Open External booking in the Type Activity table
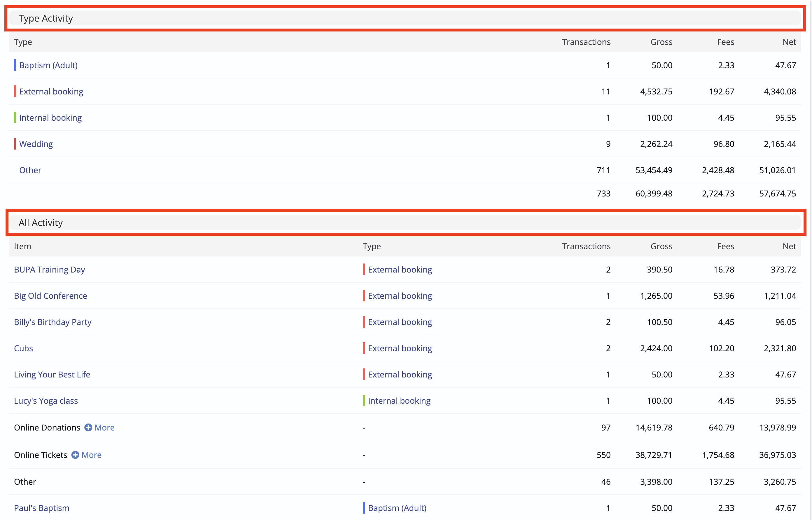The image size is (812, 520). point(51,92)
